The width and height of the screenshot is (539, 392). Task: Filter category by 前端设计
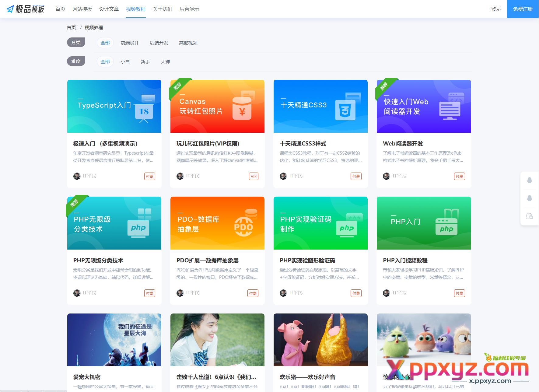[x=130, y=43]
